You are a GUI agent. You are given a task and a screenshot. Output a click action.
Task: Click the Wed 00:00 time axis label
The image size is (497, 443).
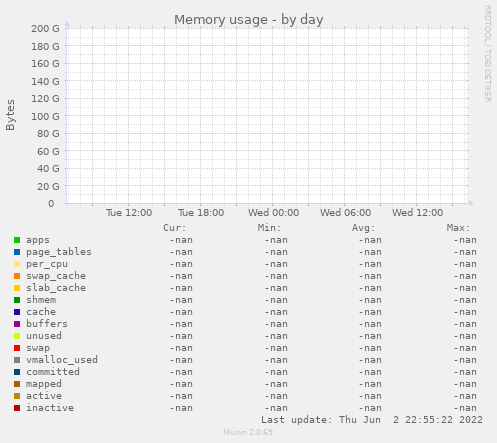click(x=273, y=213)
